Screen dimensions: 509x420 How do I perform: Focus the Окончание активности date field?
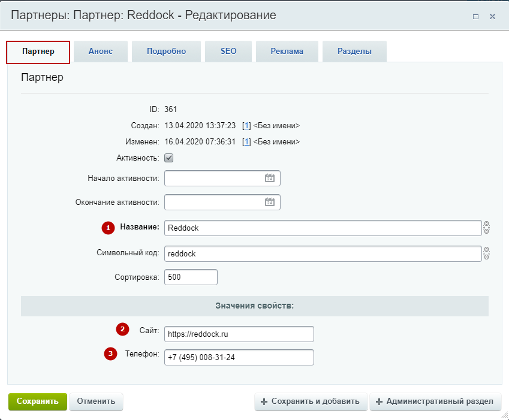coord(222,202)
